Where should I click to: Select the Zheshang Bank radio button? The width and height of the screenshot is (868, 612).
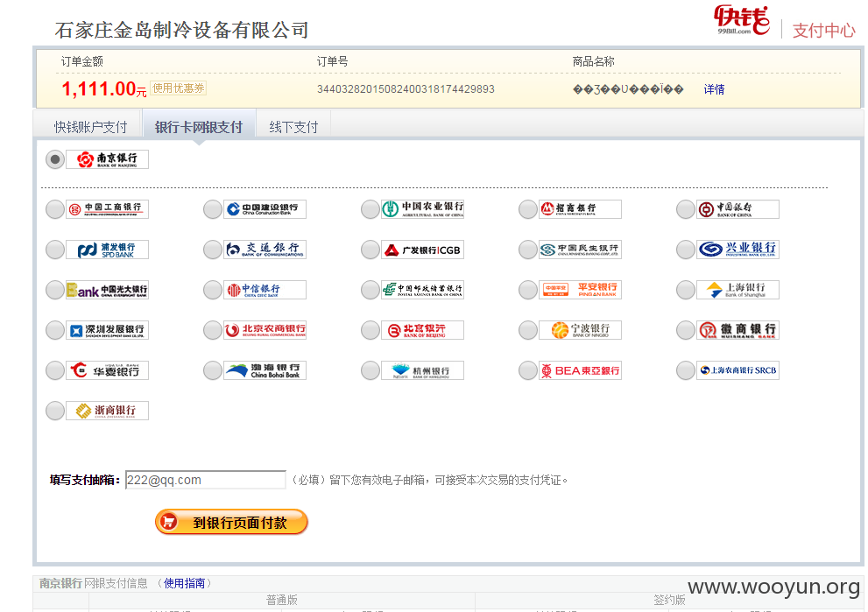coord(55,411)
